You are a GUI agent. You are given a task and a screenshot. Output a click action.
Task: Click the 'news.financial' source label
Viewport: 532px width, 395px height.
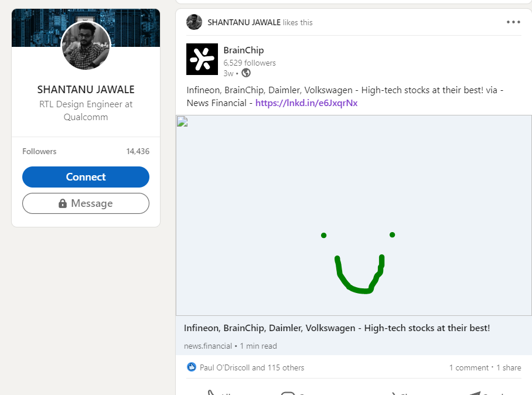(x=208, y=346)
